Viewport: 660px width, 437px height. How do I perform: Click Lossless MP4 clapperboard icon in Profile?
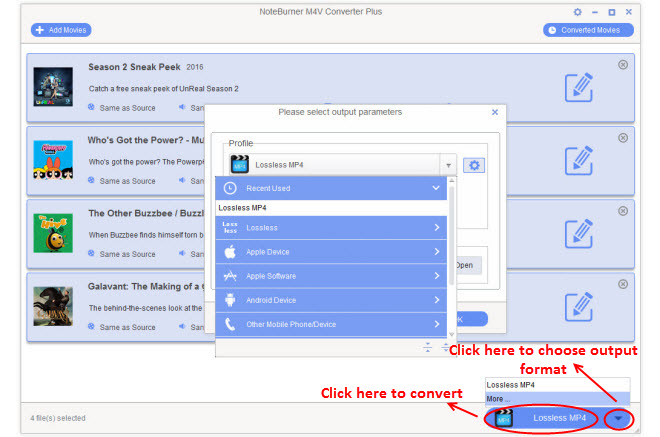240,165
